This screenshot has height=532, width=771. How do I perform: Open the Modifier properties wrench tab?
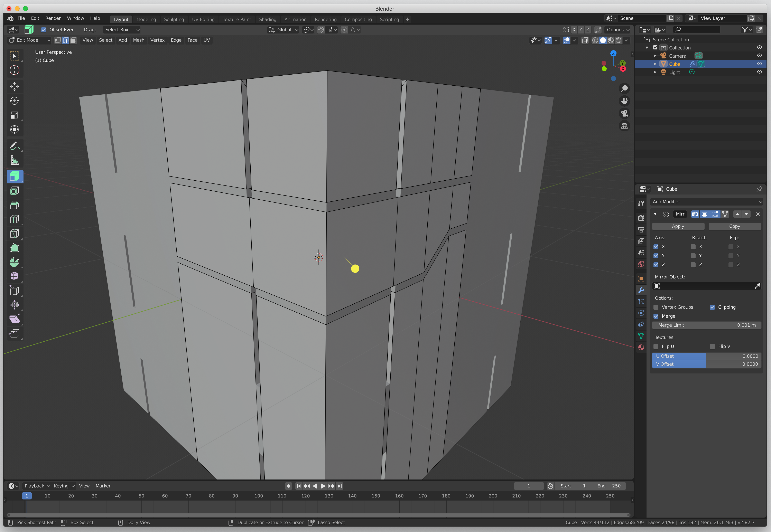tap(641, 290)
